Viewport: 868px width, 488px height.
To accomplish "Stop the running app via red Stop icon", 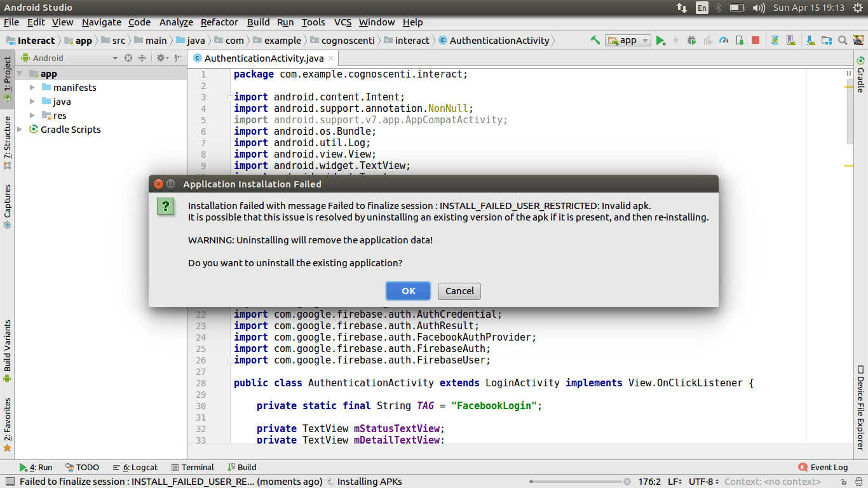I will coord(756,39).
